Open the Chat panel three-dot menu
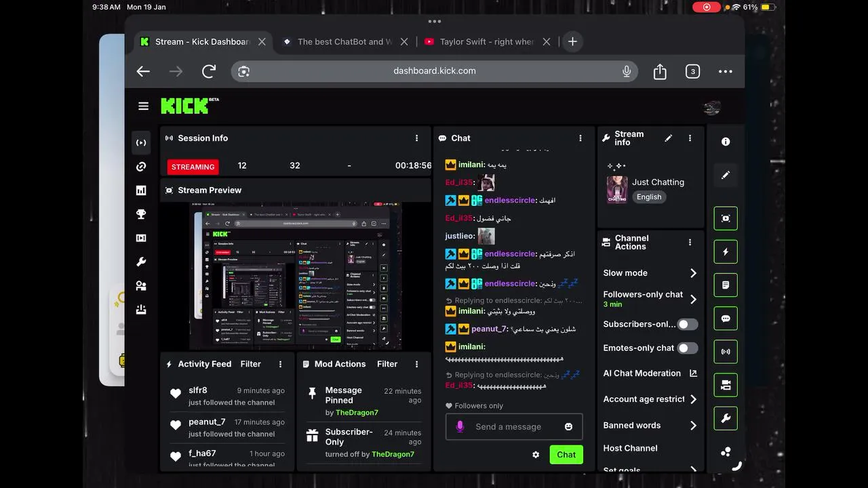The image size is (868, 488). [x=580, y=138]
